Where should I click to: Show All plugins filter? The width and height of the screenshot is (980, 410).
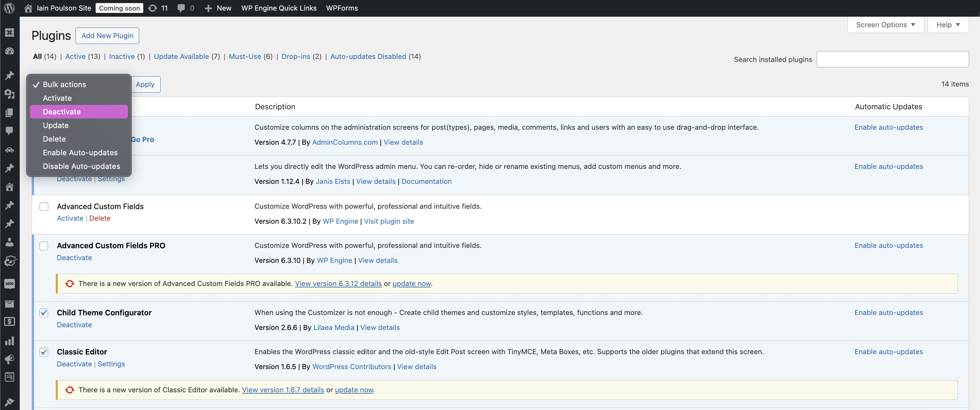[x=37, y=56]
